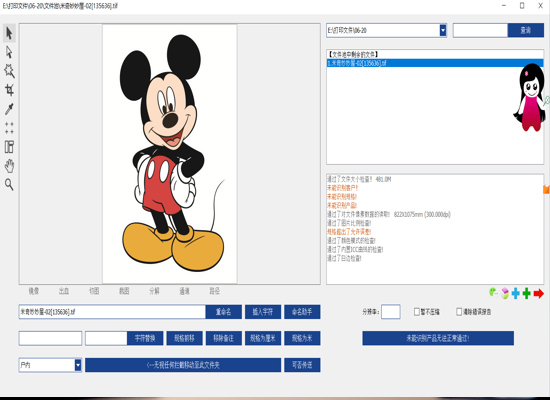550x400 pixels.
Task: Select file 1.米奇妙妙屋-02[135636].tif in the list
Action: 435,63
